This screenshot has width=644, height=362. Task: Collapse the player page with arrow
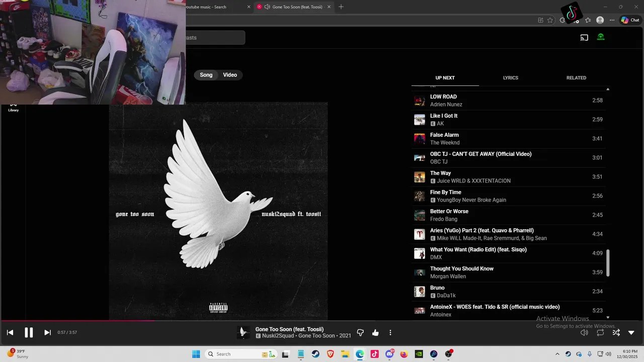631,332
